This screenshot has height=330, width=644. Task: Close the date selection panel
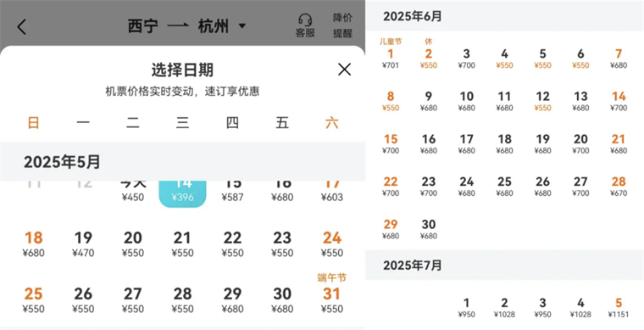(x=344, y=70)
